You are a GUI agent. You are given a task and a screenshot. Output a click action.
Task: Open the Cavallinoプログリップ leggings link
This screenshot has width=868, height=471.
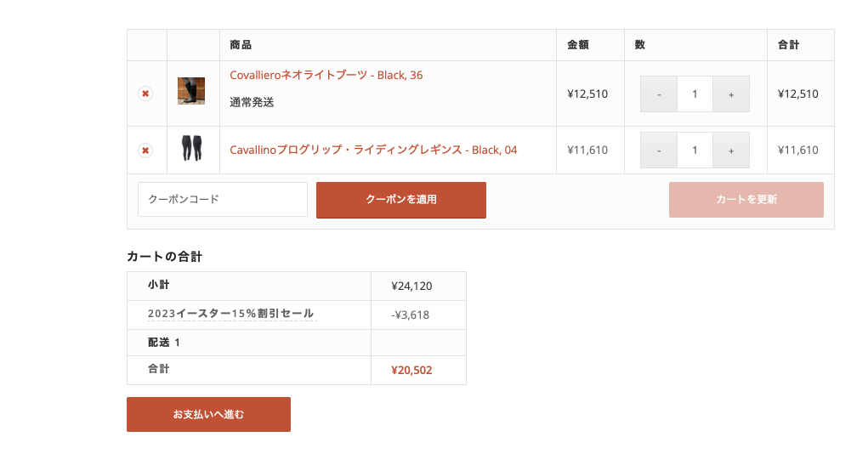click(x=373, y=150)
